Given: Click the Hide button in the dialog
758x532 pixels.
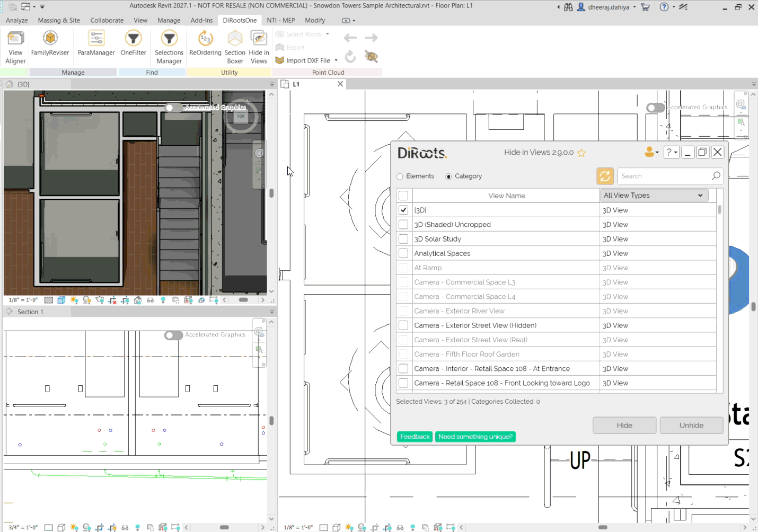Looking at the screenshot, I should pos(624,425).
